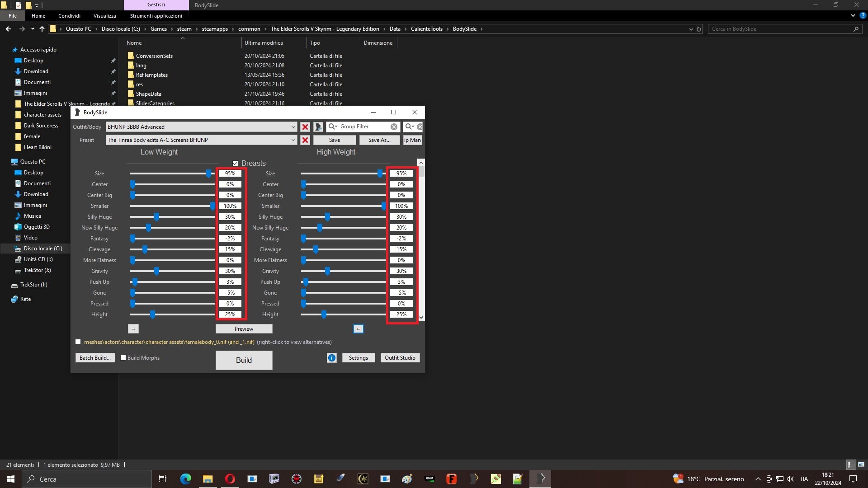Open BodySlide Settings
The height and width of the screenshot is (488, 868).
pyautogui.click(x=359, y=358)
